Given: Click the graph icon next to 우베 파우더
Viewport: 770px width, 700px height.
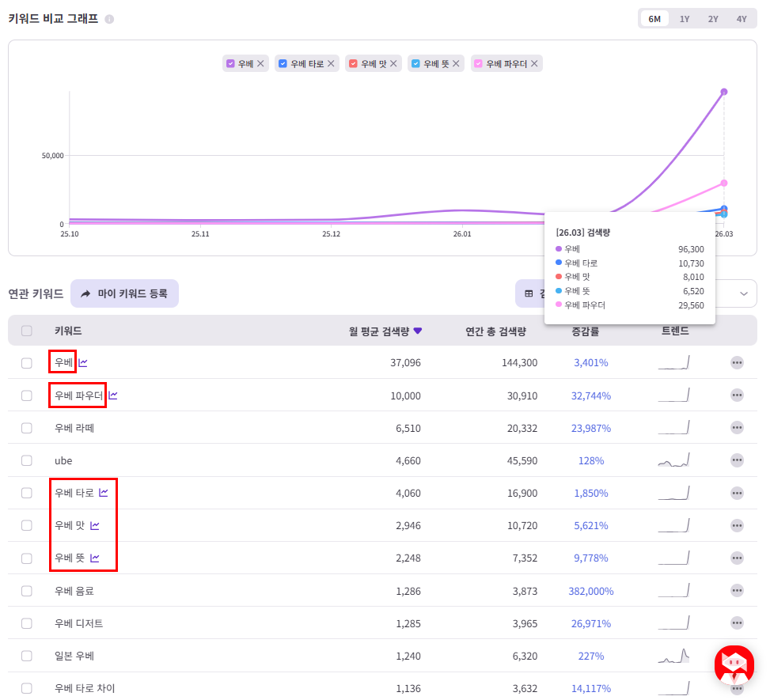Looking at the screenshot, I should [113, 395].
